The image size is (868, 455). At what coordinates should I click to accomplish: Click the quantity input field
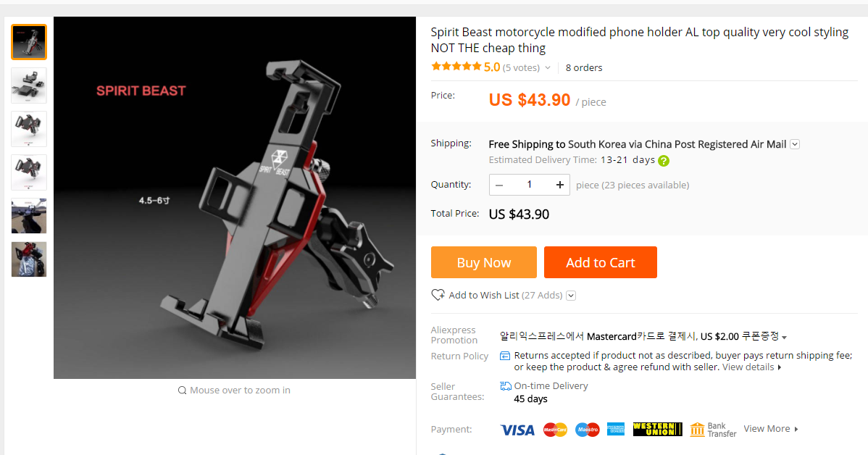click(x=530, y=185)
